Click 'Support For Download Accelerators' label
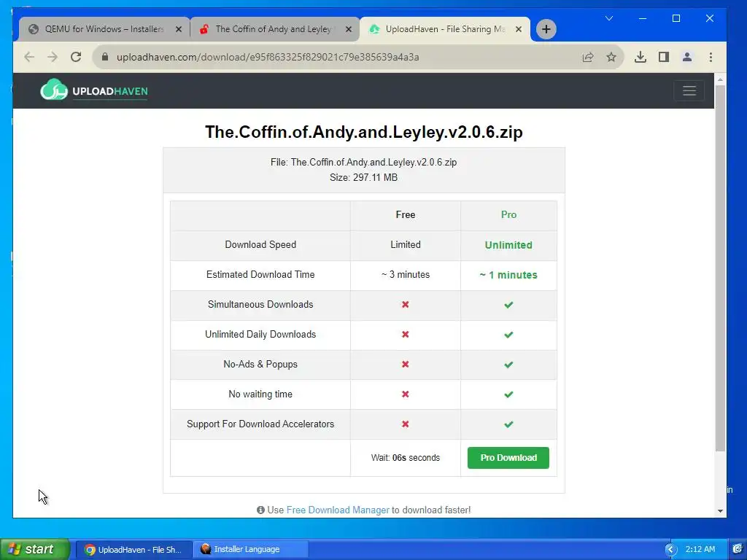Image resolution: width=747 pixels, height=560 pixels. 260,424
